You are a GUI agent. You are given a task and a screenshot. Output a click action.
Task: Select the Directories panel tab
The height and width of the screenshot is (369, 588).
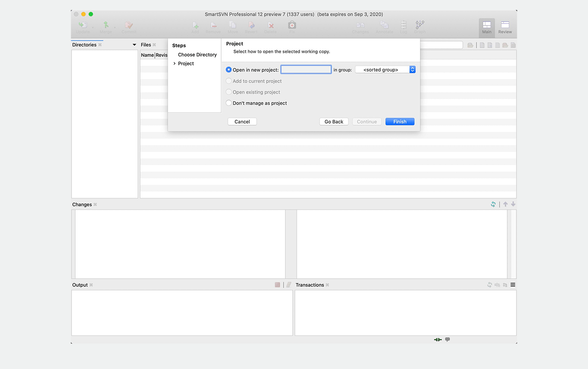coord(84,45)
